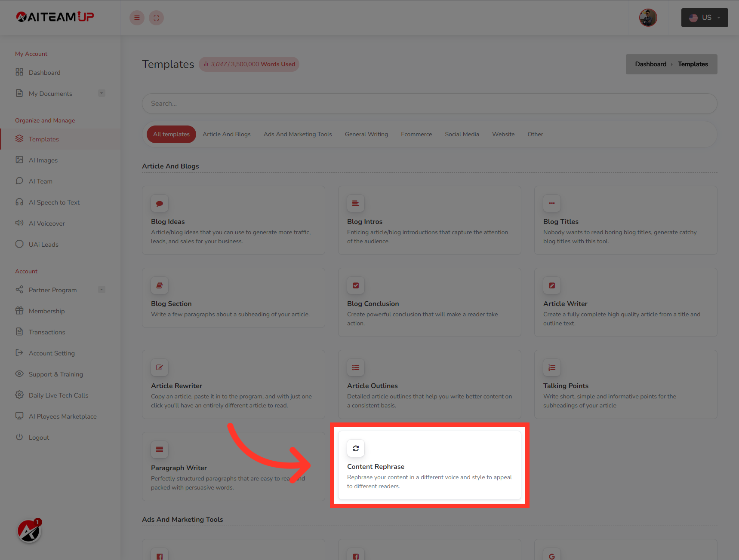Click the AI Voiceover speaker icon
The image size is (739, 560).
click(x=19, y=223)
